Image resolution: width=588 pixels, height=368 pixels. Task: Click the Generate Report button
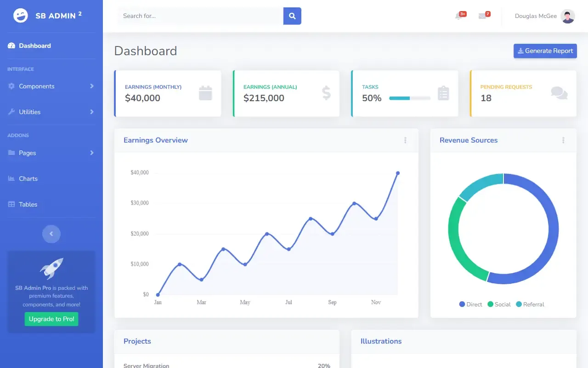[545, 51]
